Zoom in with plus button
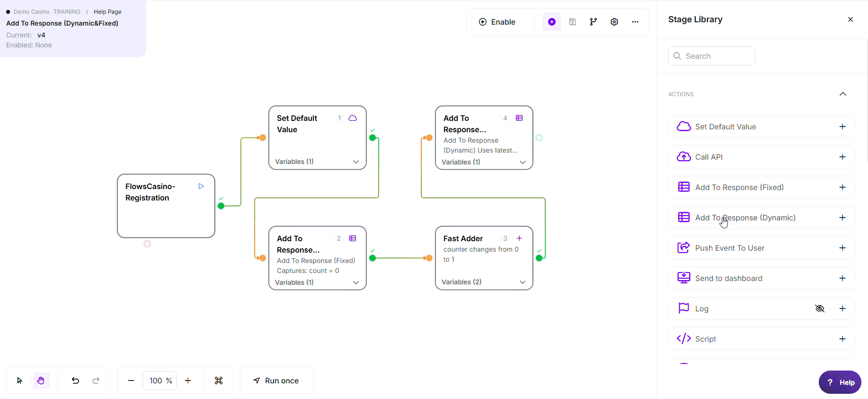Screen dimensions: 868x399 click(x=188, y=381)
